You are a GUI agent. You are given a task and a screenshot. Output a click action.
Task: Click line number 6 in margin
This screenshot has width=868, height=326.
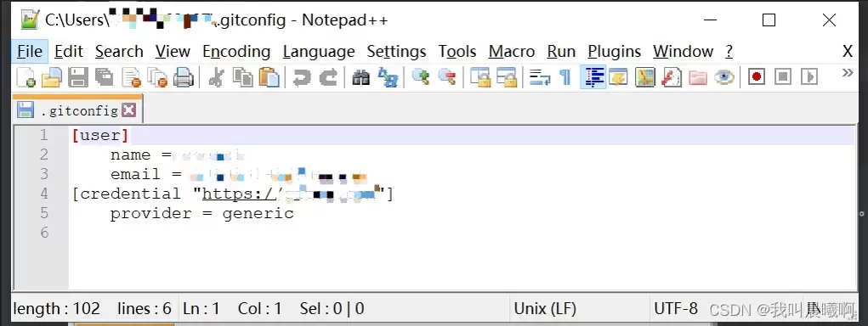click(44, 233)
